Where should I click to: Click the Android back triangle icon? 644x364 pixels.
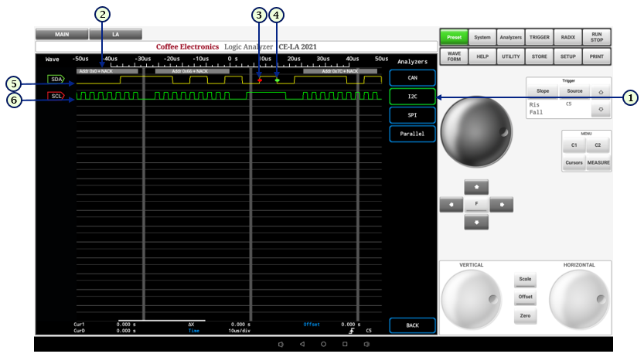(302, 344)
